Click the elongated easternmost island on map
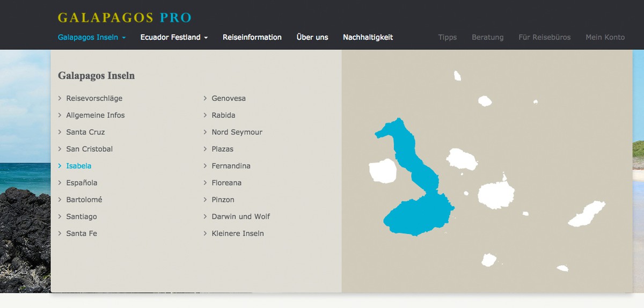The width and height of the screenshot is (644, 308). pyautogui.click(x=587, y=213)
